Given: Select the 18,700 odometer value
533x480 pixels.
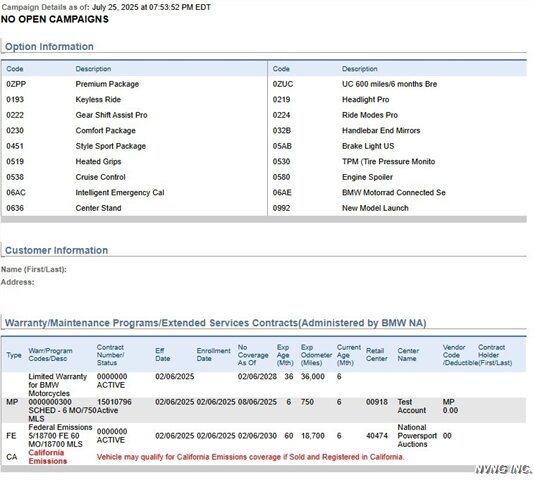Looking at the screenshot, I should 312,436.
